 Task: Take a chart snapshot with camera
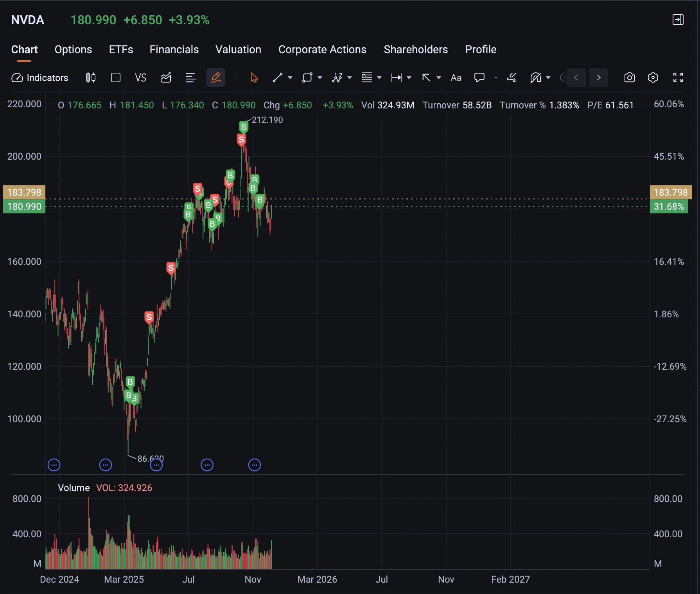[x=630, y=77]
